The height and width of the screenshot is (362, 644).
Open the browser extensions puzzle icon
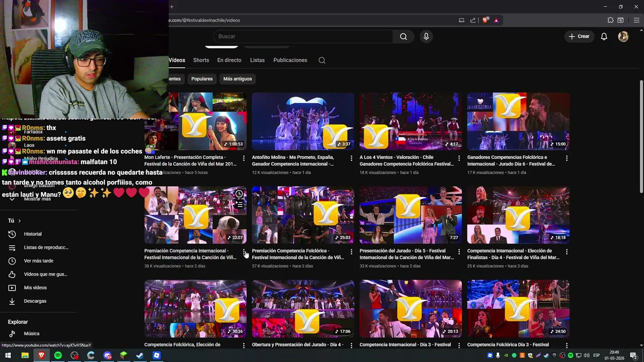coord(610,20)
